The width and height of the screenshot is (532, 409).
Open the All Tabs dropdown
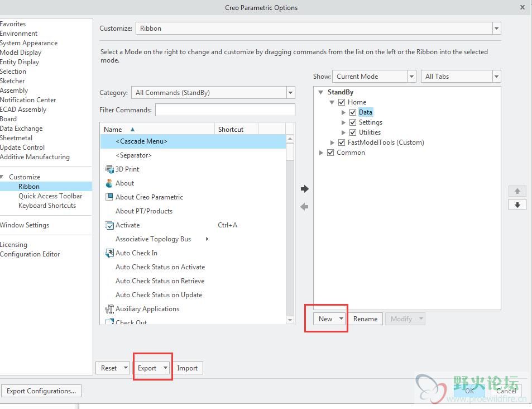[497, 77]
